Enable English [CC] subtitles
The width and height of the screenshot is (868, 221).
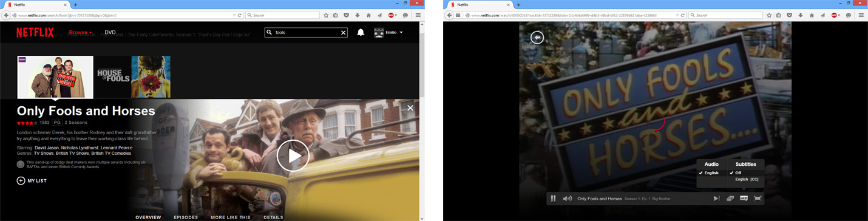[747, 180]
